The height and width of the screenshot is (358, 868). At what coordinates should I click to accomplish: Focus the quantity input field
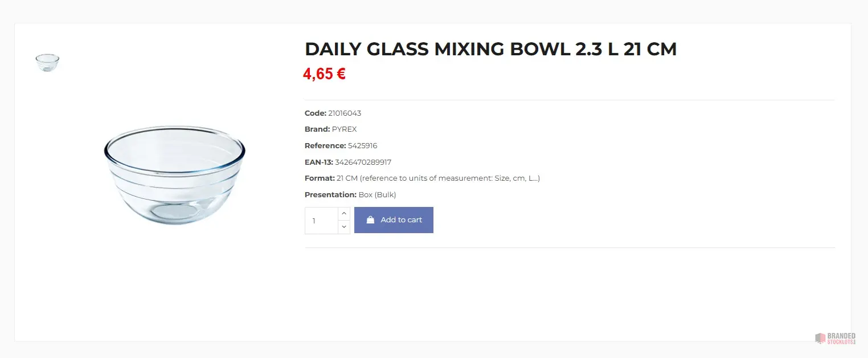[x=321, y=221]
